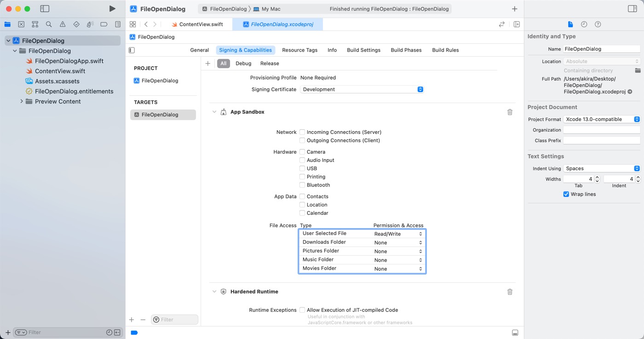Select FileOpenDialog.entitlements in navigator
Screen dimensions: 644x339
[x=69, y=91]
